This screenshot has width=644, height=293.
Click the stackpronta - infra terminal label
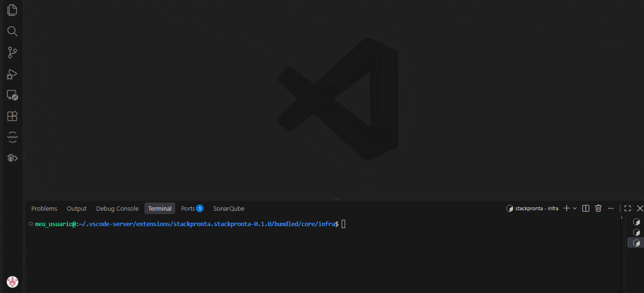(532, 208)
